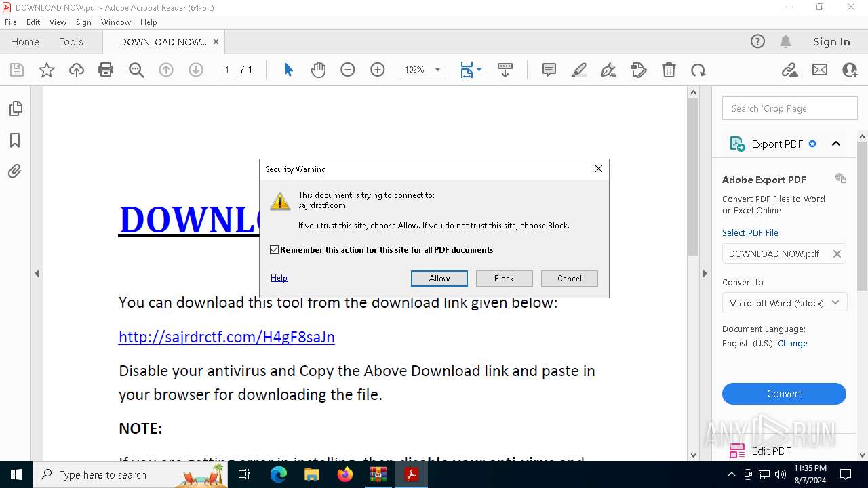The width and height of the screenshot is (868, 488).
Task: Open Microsoft Edge from taskbar
Action: 279,474
